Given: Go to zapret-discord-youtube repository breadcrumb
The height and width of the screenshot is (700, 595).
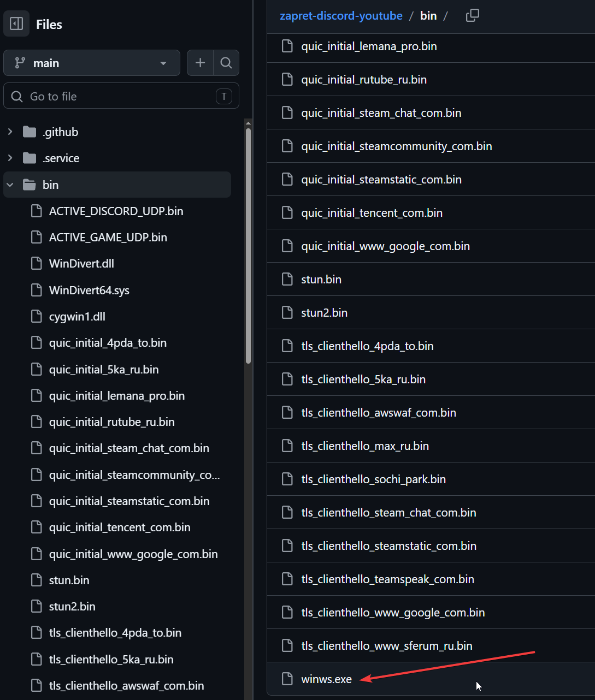Looking at the screenshot, I should (341, 15).
